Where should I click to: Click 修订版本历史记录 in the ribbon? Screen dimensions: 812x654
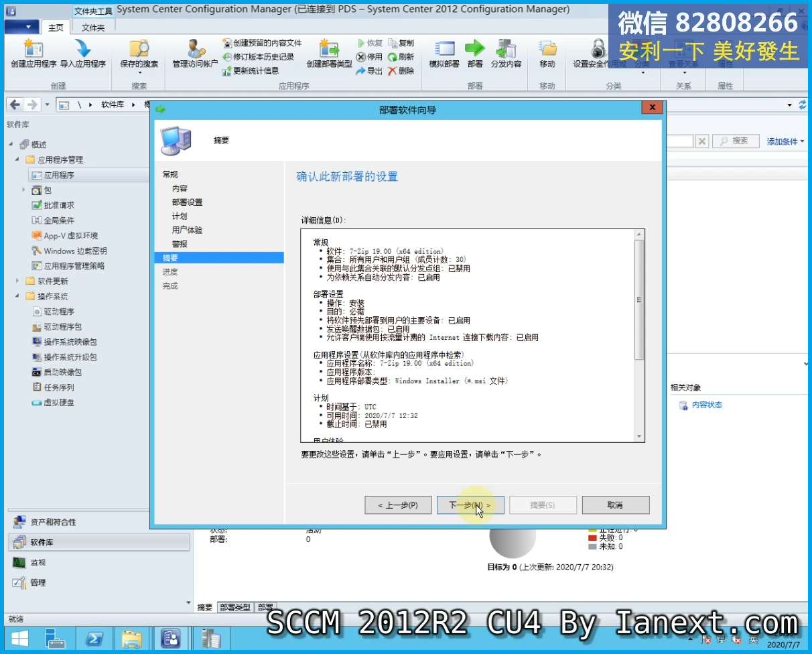pos(259,57)
